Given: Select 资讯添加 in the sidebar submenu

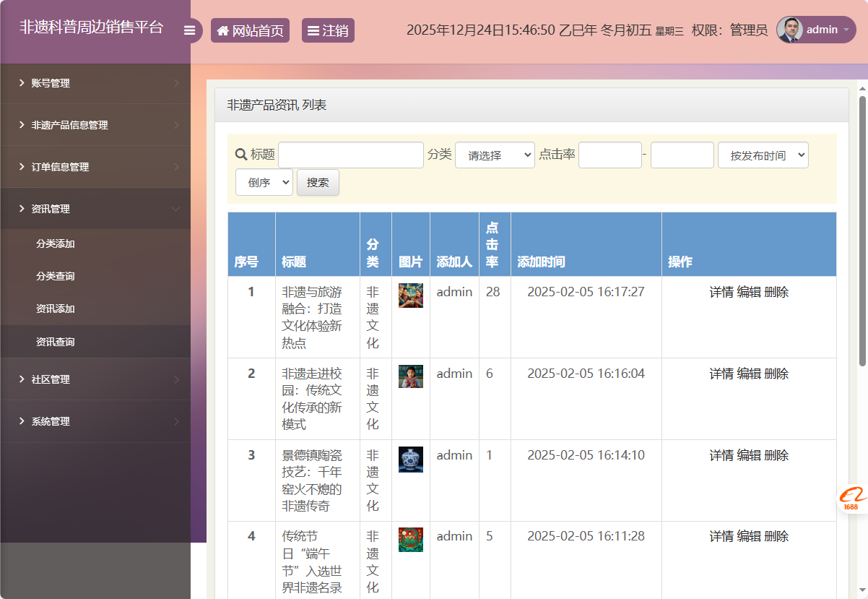Looking at the screenshot, I should (53, 309).
